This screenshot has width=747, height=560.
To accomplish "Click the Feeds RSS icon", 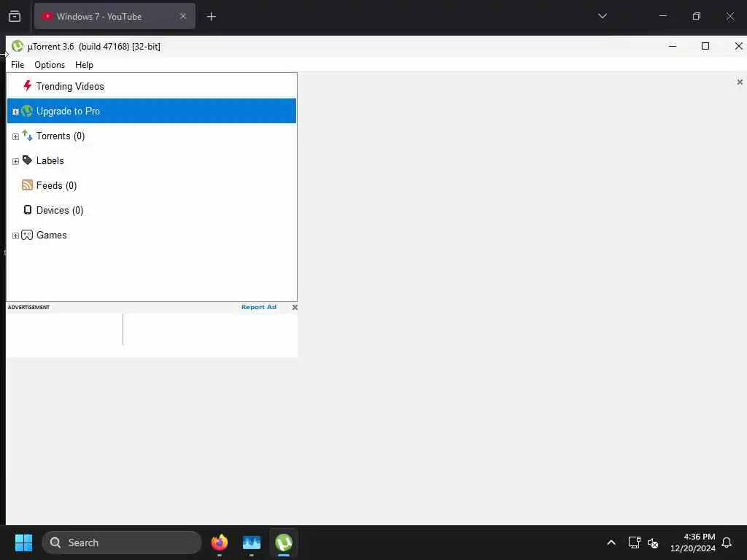I will tap(27, 185).
